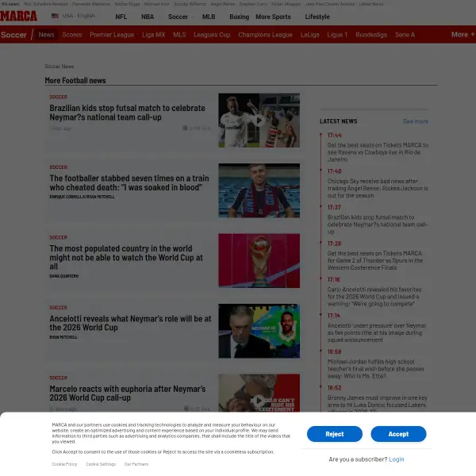This screenshot has width=476, height=476.
Task: Click See more in Latest News
Action: pyautogui.click(x=416, y=121)
